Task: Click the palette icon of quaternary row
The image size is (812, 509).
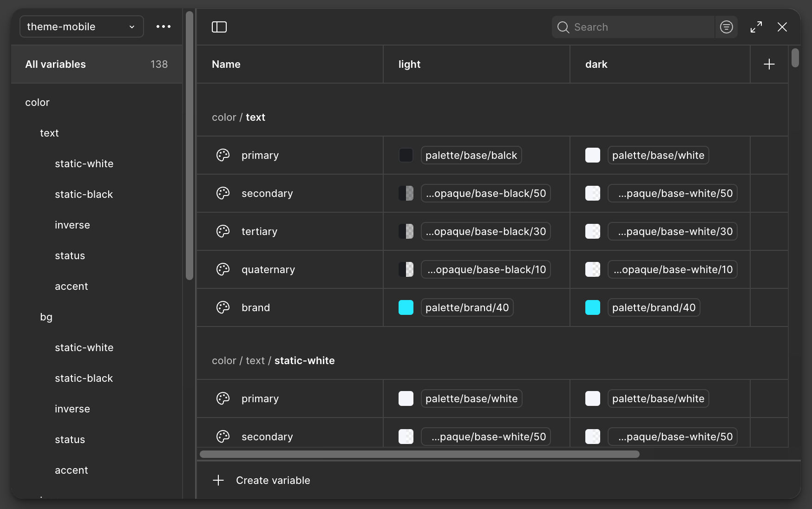Action: coord(223,269)
